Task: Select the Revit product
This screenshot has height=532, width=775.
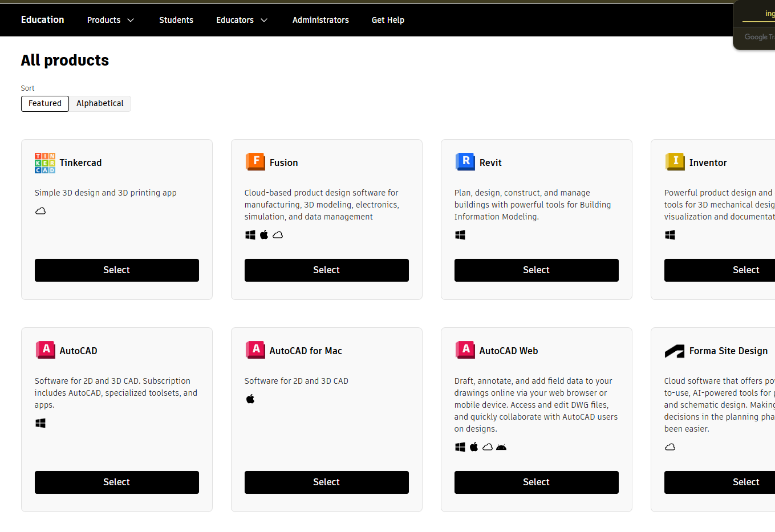Action: pos(537,270)
